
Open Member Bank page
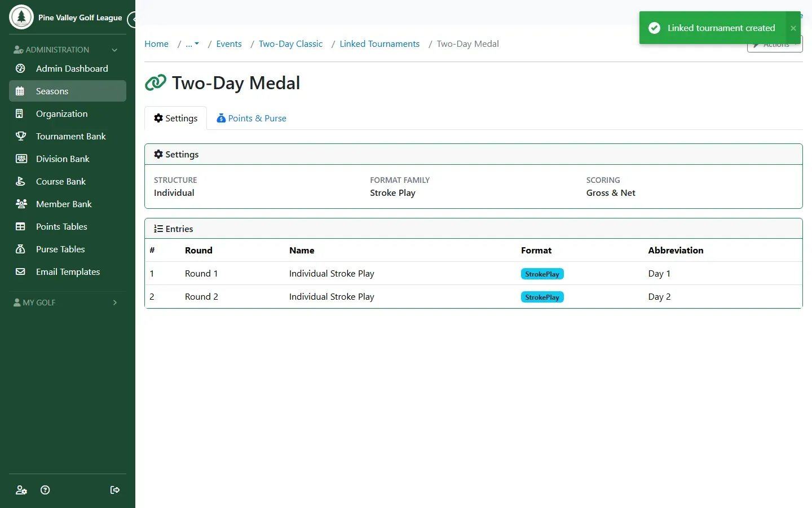(x=68, y=204)
